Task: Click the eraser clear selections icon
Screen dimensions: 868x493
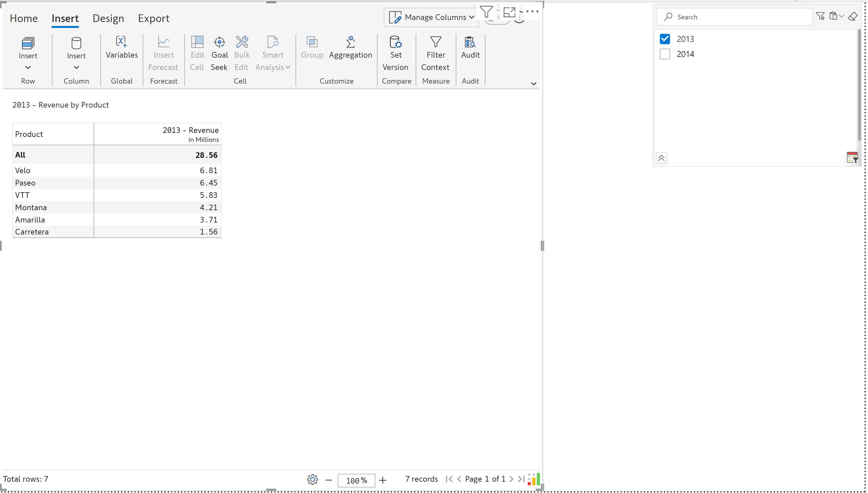Action: pos(853,16)
